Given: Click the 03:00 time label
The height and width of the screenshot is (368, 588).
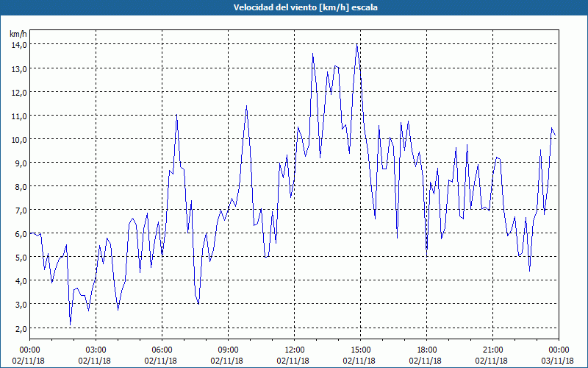Looking at the screenshot, I should click(96, 350).
